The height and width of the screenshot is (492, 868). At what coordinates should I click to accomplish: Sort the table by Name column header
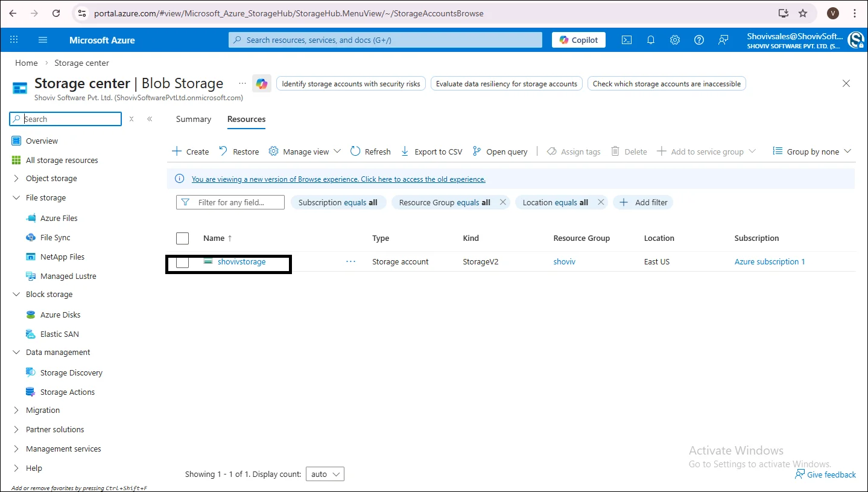[x=218, y=238]
